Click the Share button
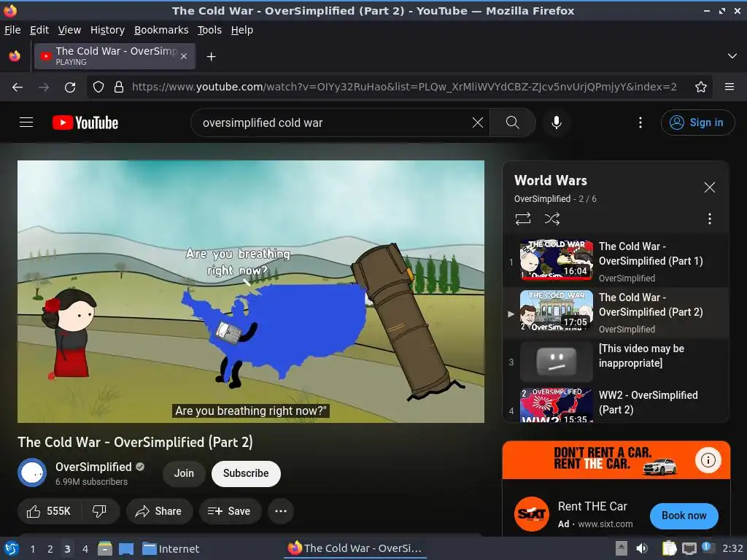The height and width of the screenshot is (560, 747). (159, 511)
